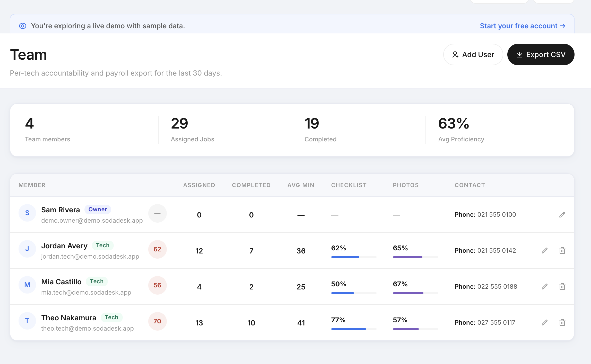Click phone number 027 555 0117
Screen dimensions: 591x364
pyautogui.click(x=496, y=323)
